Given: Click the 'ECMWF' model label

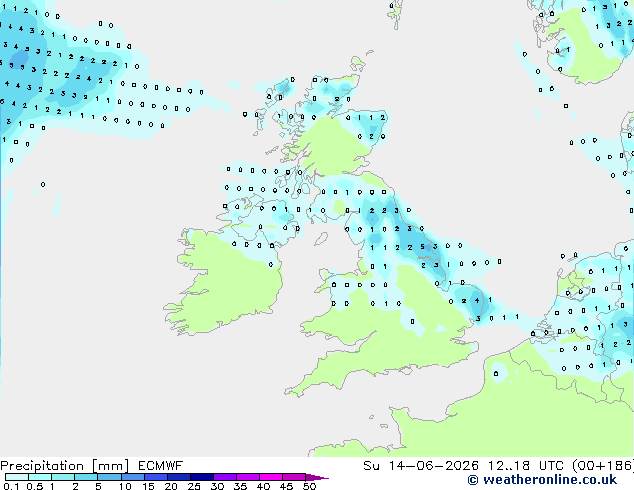Looking at the screenshot, I should coord(161,466).
